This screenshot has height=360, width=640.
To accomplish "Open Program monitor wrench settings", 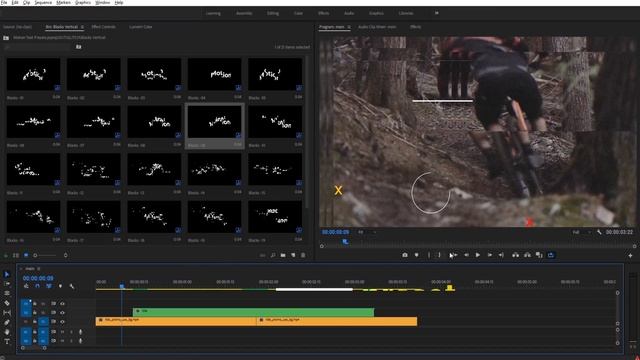I will (x=599, y=232).
